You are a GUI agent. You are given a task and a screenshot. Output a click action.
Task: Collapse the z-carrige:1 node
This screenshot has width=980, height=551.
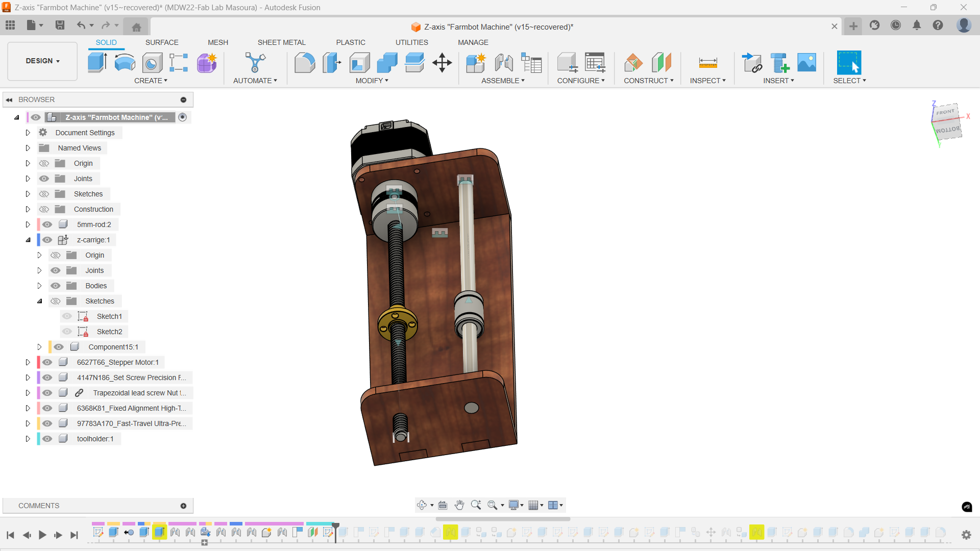(28, 240)
